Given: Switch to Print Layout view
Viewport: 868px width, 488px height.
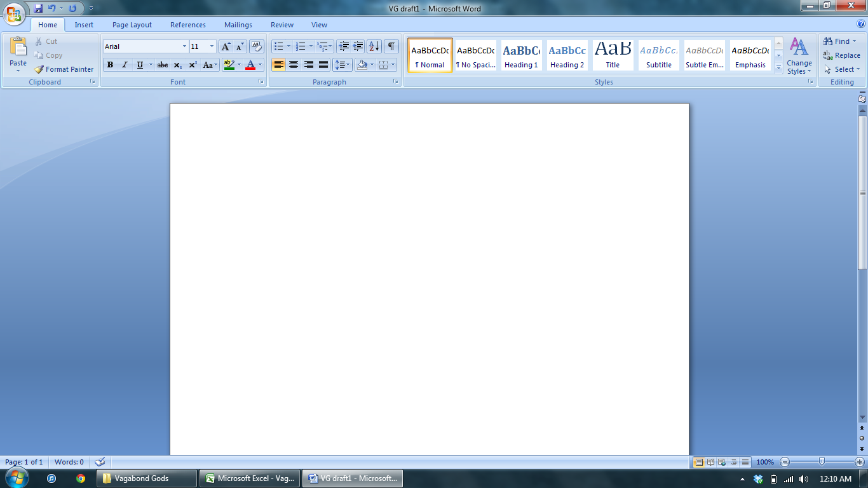Looking at the screenshot, I should (699, 462).
